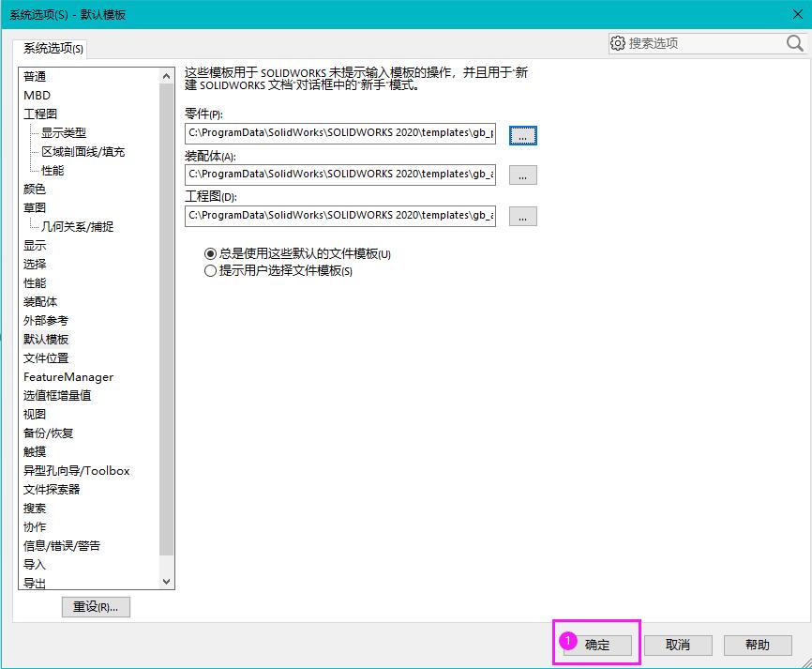Open the 普通 settings category

click(x=34, y=76)
